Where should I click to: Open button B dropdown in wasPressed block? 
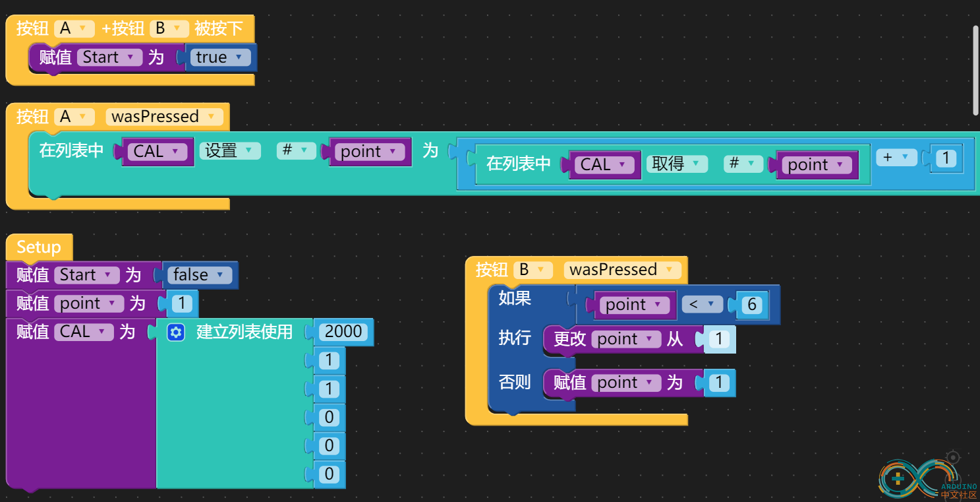click(x=533, y=270)
